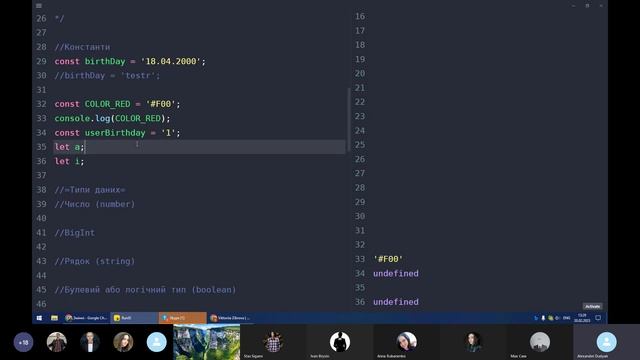The width and height of the screenshot is (640, 360).
Task: Select the unnamed blue placeholder avatar
Action: click(157, 342)
